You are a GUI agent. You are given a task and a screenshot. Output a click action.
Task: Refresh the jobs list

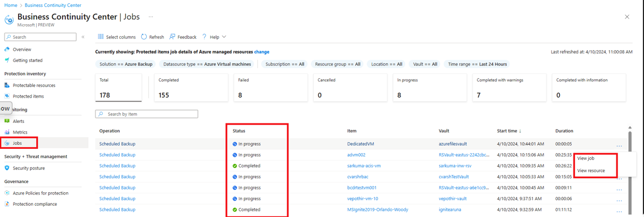(x=152, y=37)
